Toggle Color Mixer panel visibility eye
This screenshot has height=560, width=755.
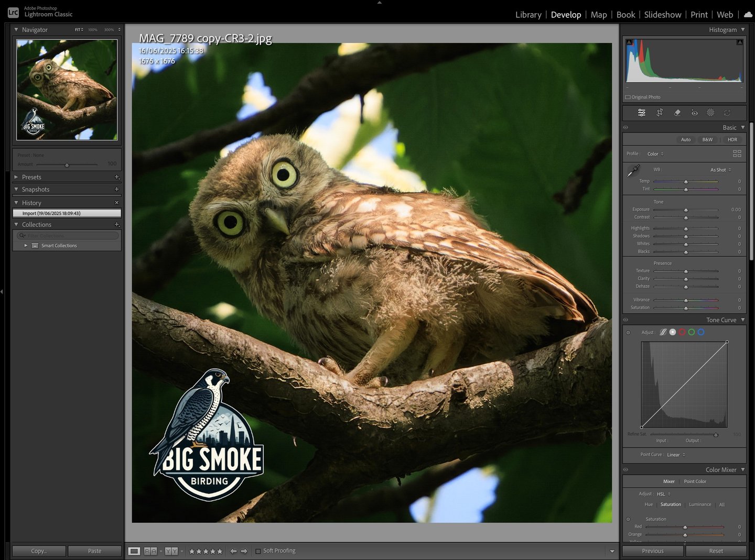tap(625, 469)
